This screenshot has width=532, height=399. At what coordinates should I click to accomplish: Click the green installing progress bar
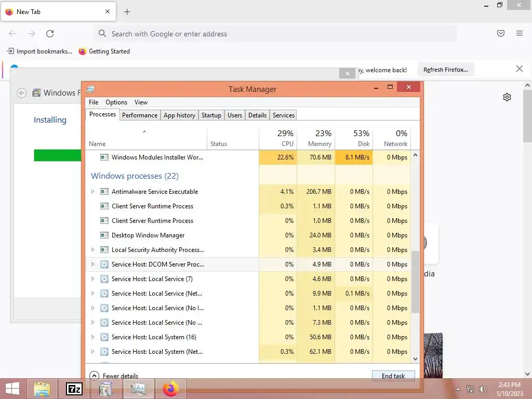point(57,155)
